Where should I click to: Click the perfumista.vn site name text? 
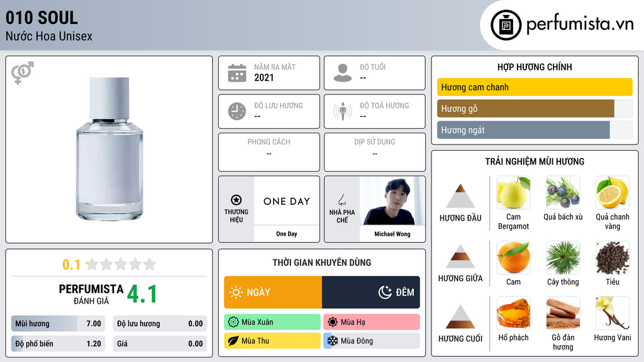coord(580,24)
